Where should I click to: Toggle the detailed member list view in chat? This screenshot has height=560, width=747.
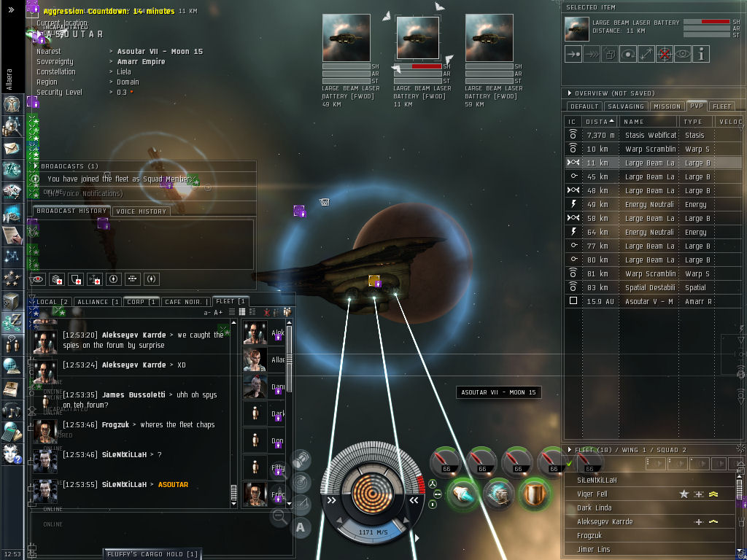252,312
